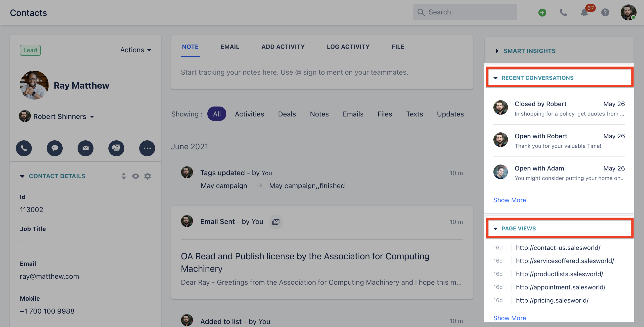Click the reorder fields sort icon
The image size is (644, 327).
coord(124,176)
